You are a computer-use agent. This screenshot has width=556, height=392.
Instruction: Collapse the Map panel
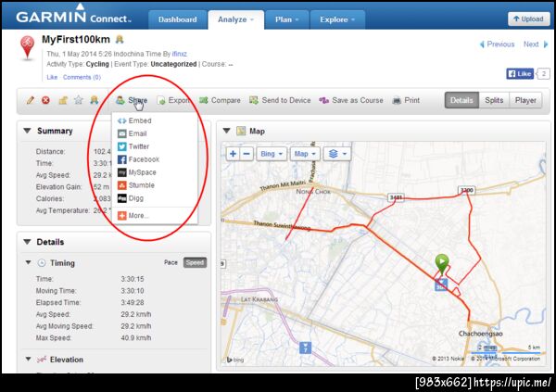pyautogui.click(x=227, y=131)
